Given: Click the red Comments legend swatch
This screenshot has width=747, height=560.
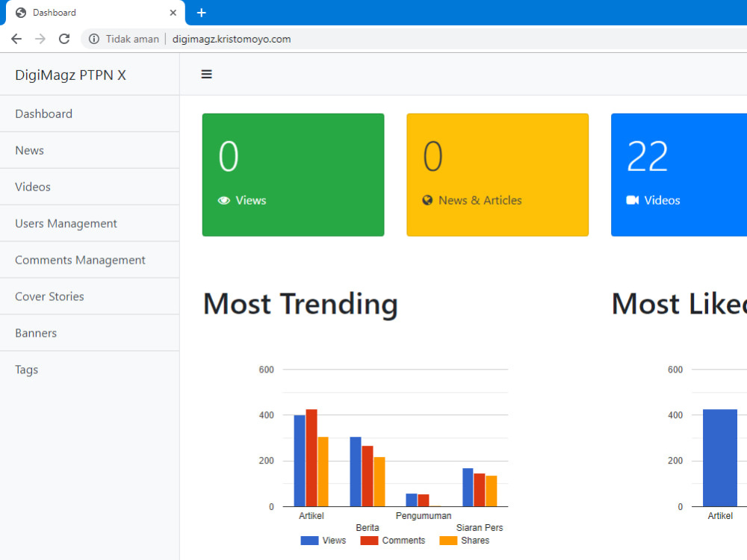Looking at the screenshot, I should 369,541.
